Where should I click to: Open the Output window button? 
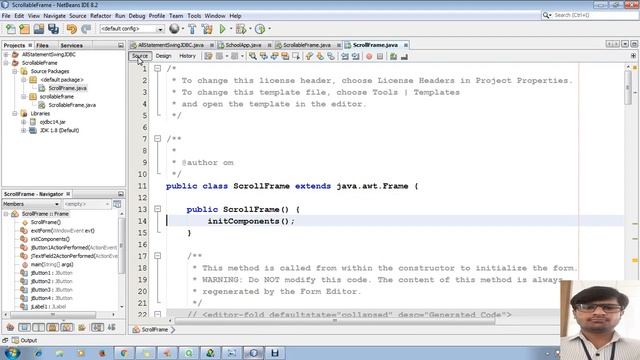(x=24, y=340)
